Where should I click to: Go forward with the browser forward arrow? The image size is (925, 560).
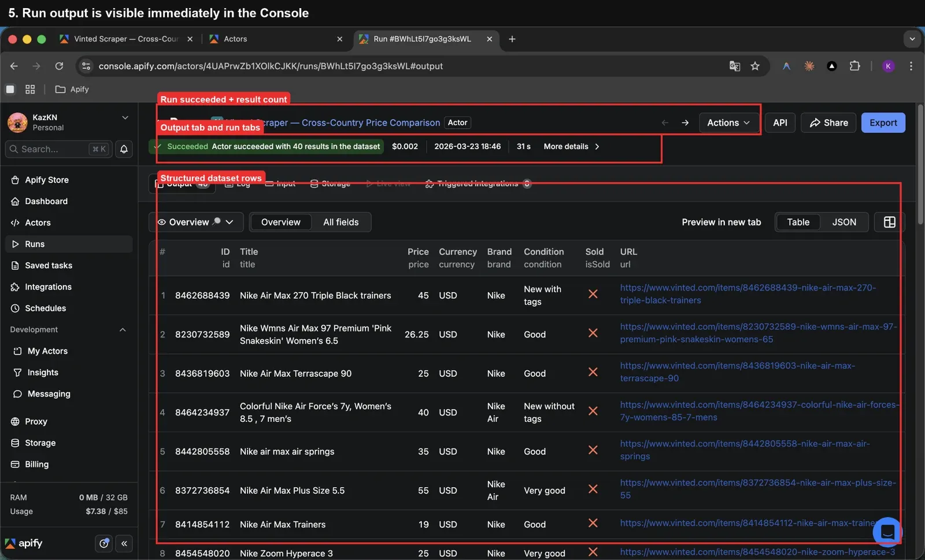[x=36, y=66]
